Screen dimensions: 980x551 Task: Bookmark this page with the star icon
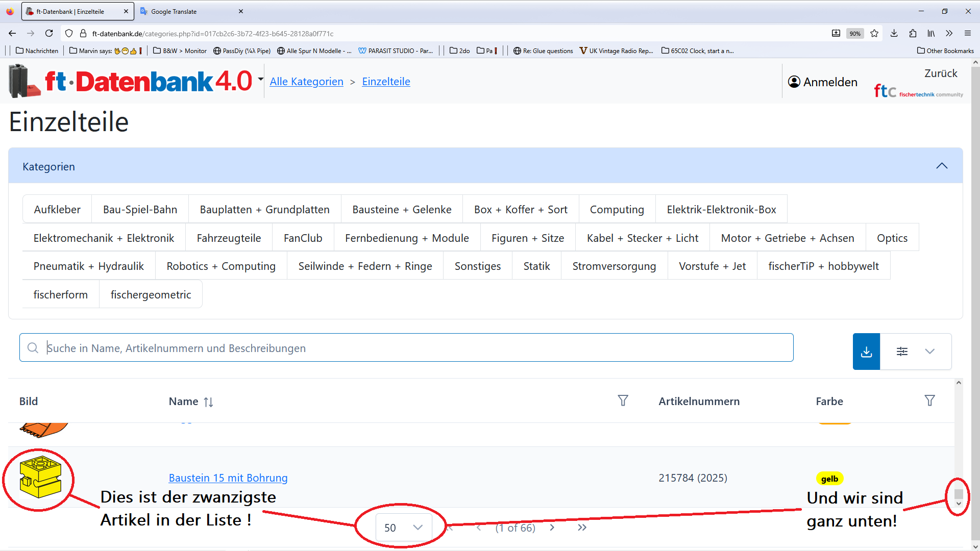(874, 33)
